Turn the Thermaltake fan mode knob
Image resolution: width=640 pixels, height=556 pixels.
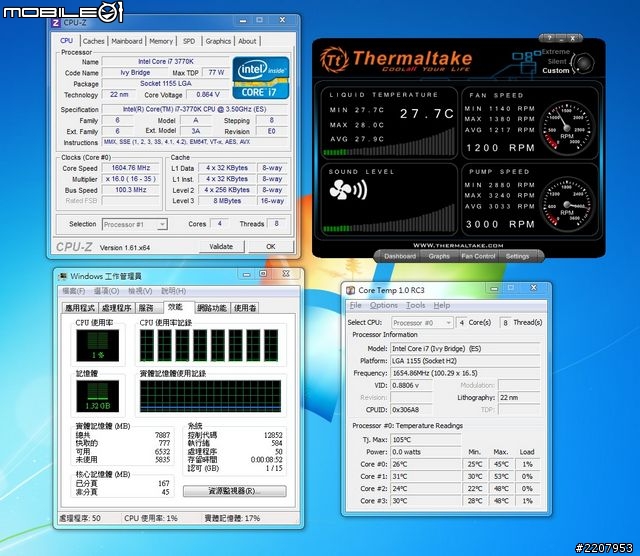584,63
